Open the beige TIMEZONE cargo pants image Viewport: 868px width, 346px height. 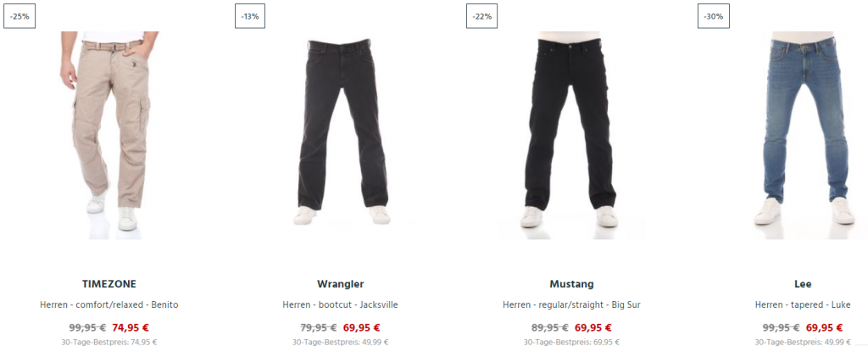tap(109, 135)
